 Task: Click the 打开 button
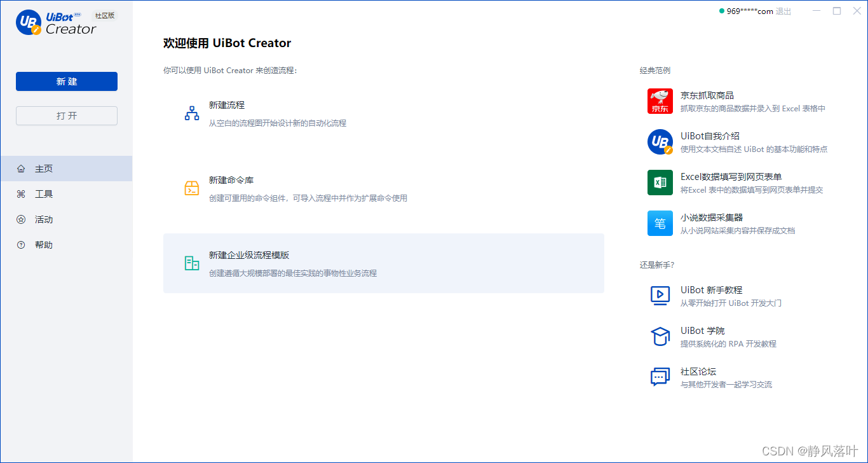click(67, 116)
